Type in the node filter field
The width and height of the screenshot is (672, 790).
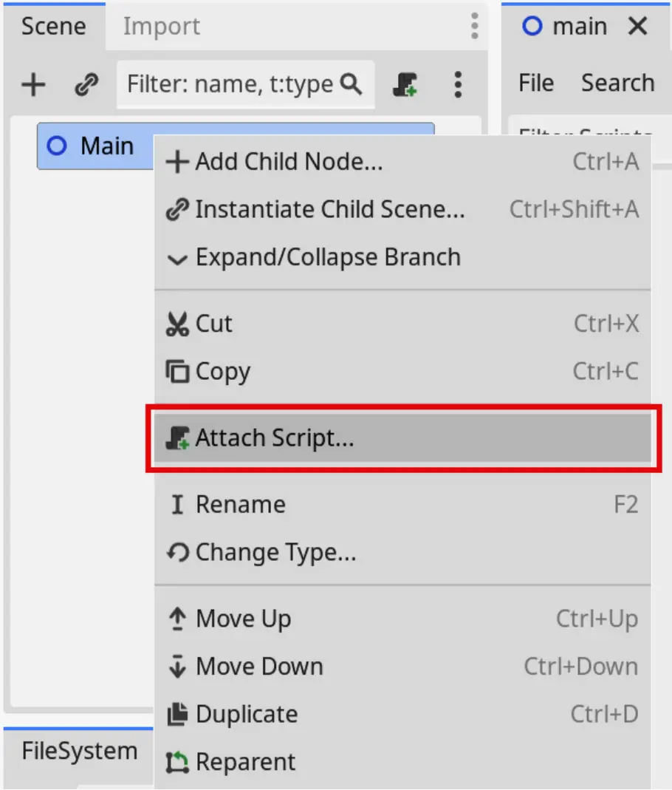[x=230, y=85]
